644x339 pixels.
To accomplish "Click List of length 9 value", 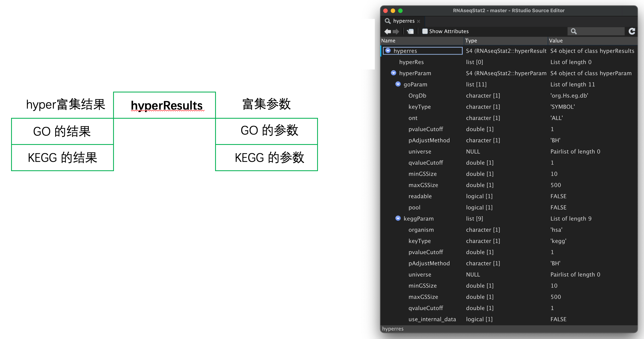I will [571, 218].
